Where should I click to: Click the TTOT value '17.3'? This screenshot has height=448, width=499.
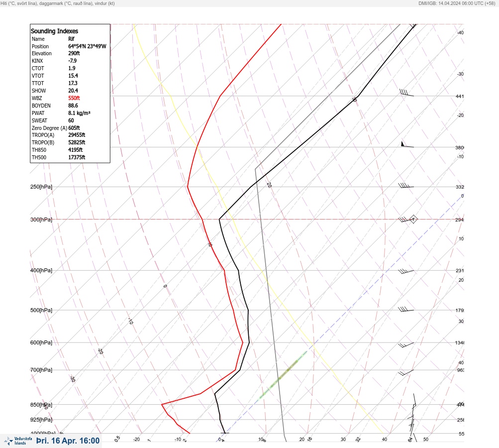tap(73, 83)
